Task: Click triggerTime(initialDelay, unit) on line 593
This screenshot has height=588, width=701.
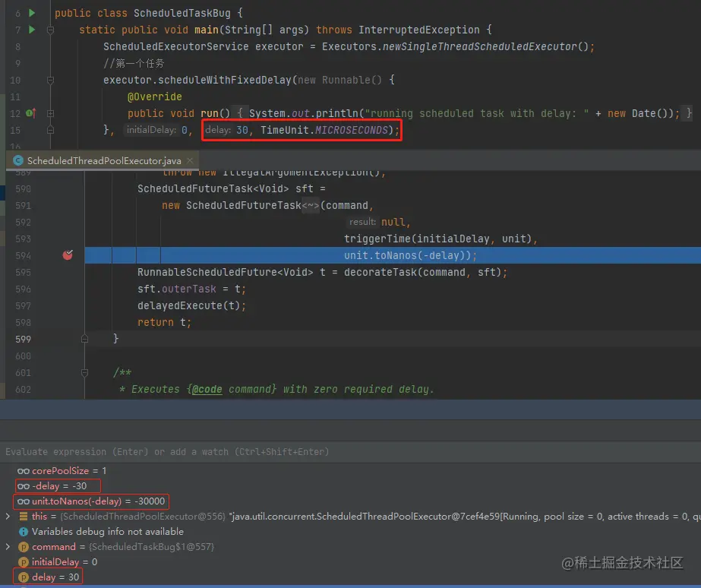Action: 437,239
